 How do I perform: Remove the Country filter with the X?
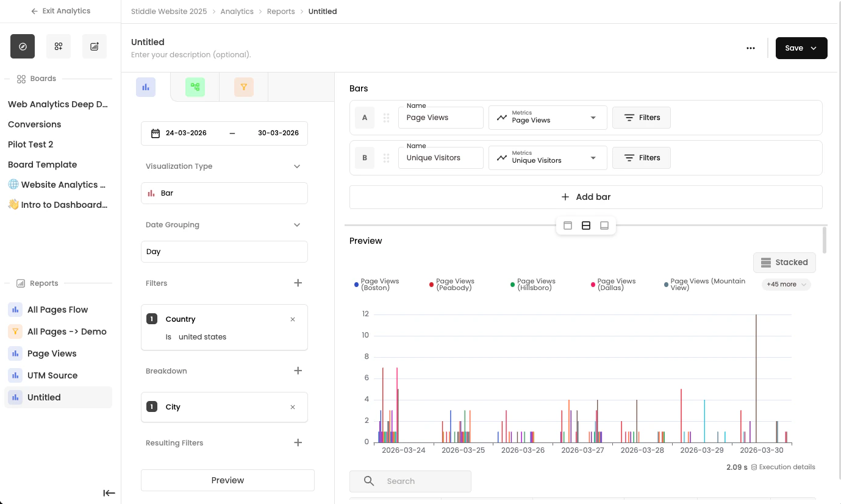tap(293, 319)
